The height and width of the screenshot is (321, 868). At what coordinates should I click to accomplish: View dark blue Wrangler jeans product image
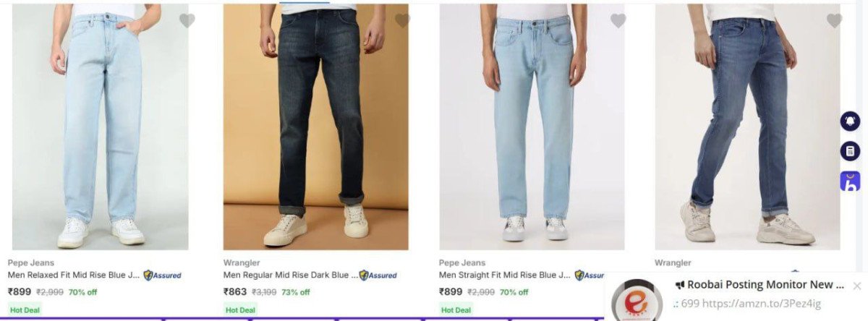[x=316, y=127]
